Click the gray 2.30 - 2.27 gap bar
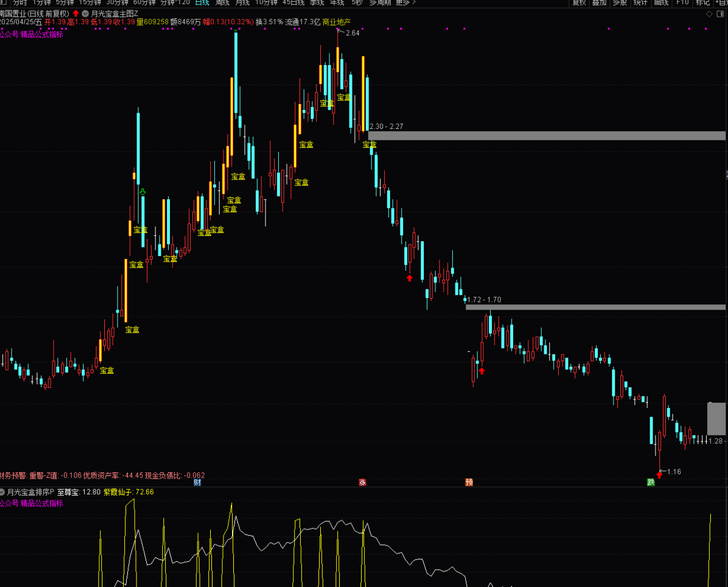This screenshot has height=587, width=728. (546, 136)
